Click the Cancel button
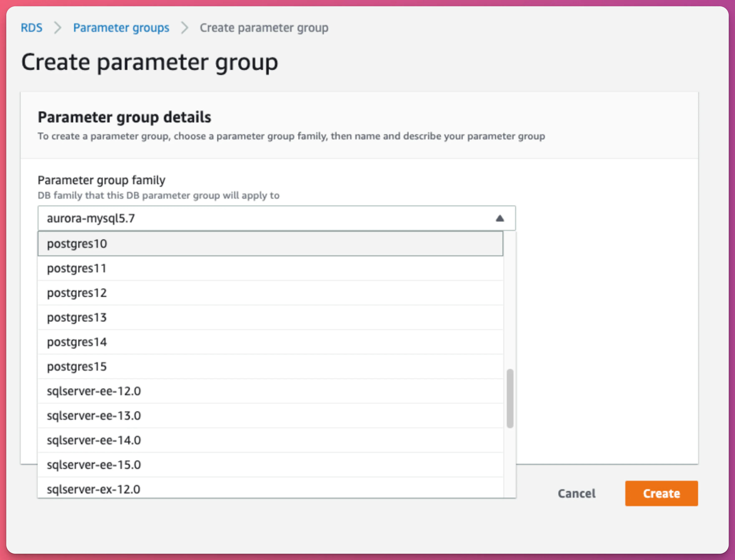The image size is (735, 560). coord(576,493)
